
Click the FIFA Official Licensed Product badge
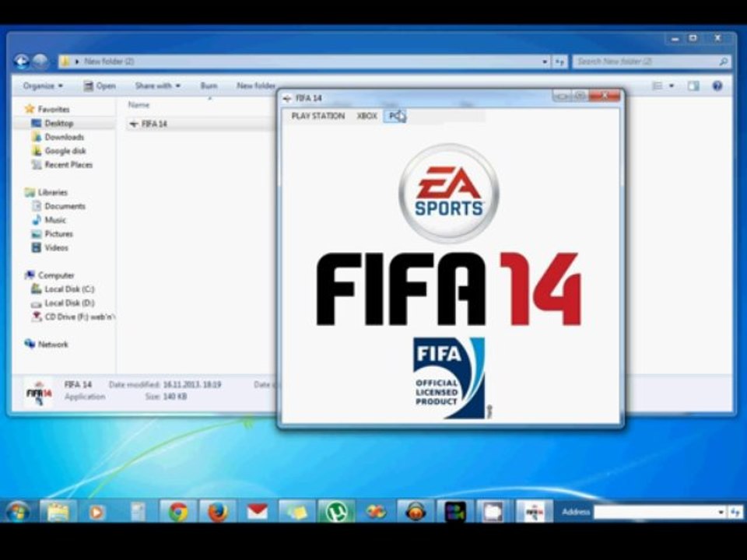(x=449, y=379)
